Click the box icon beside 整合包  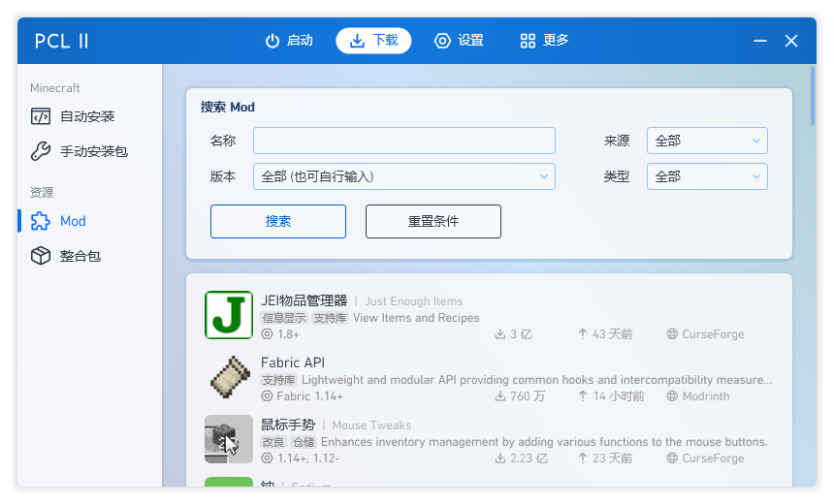click(x=40, y=256)
